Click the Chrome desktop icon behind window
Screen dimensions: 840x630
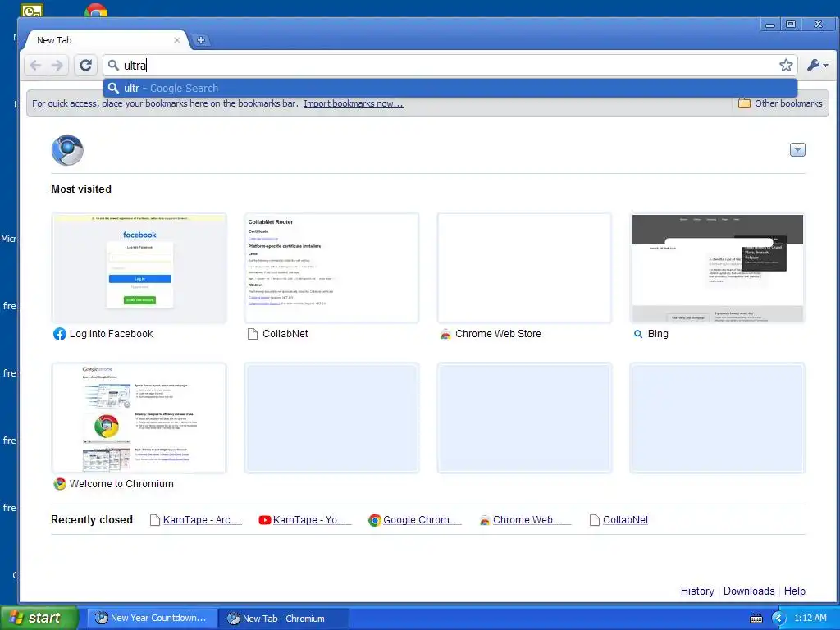pyautogui.click(x=96, y=10)
